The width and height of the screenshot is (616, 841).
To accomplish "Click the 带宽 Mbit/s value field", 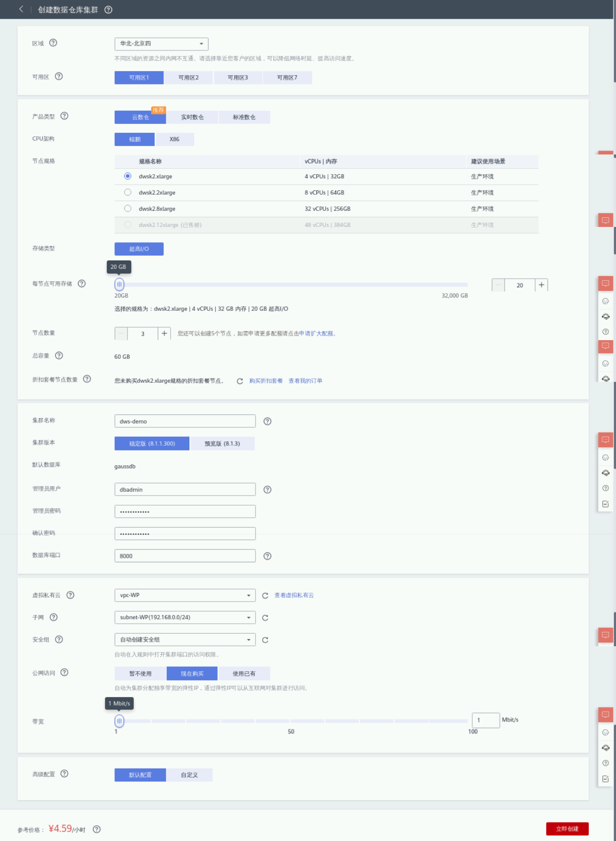I will (486, 720).
